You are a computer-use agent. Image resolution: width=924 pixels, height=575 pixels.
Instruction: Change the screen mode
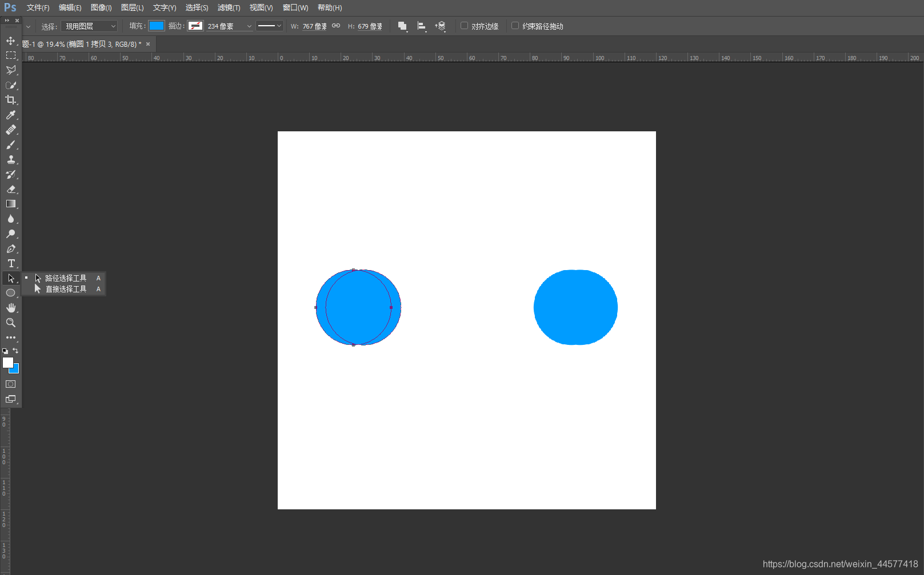pos(10,399)
